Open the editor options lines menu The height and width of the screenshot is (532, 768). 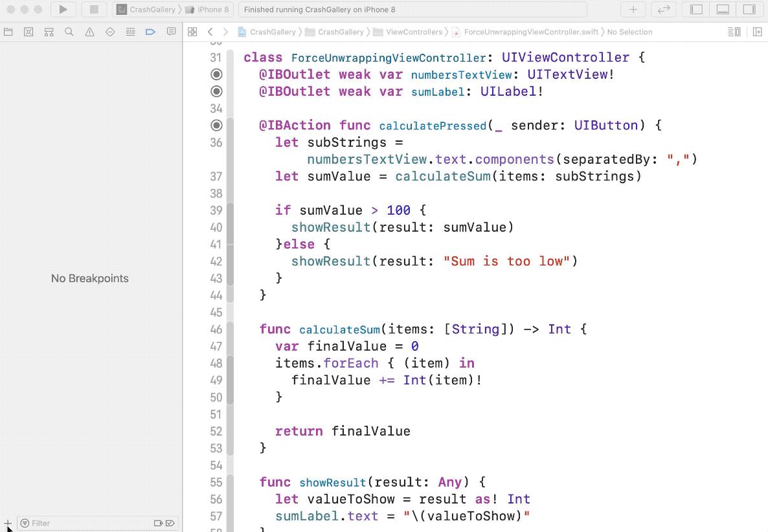(734, 32)
